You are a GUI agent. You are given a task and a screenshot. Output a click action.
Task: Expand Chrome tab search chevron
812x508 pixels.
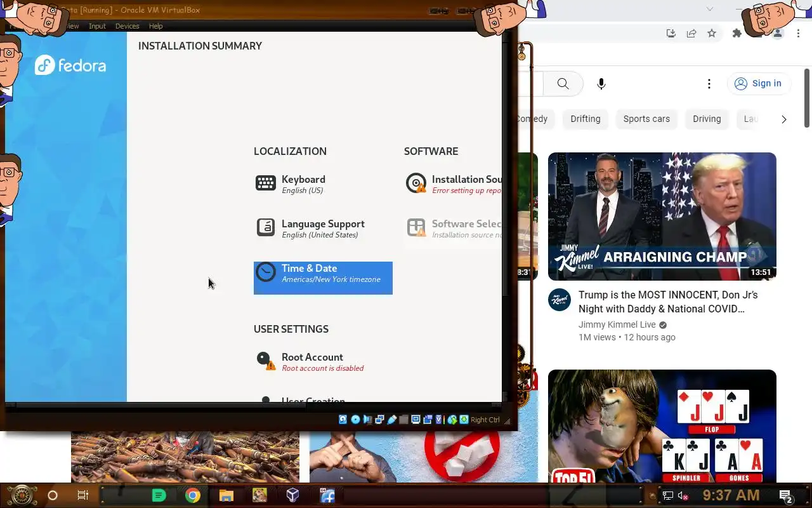point(710,9)
